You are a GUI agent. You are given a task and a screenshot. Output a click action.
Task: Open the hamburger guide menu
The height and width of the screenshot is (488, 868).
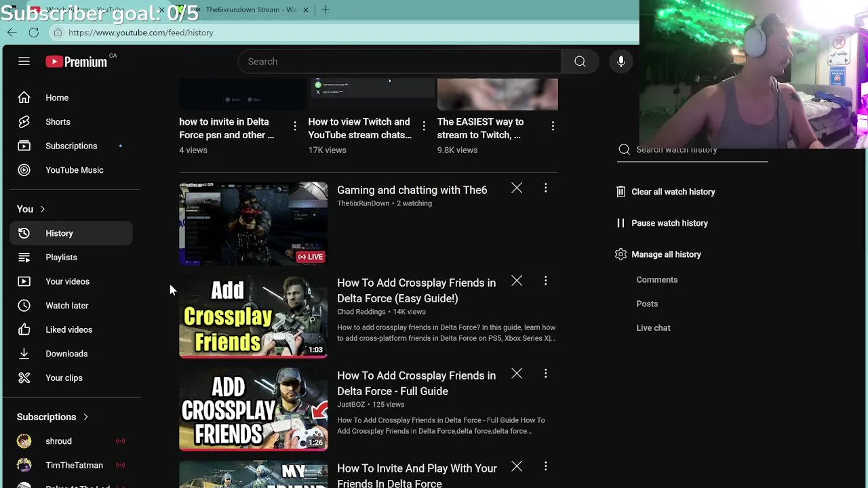[24, 62]
